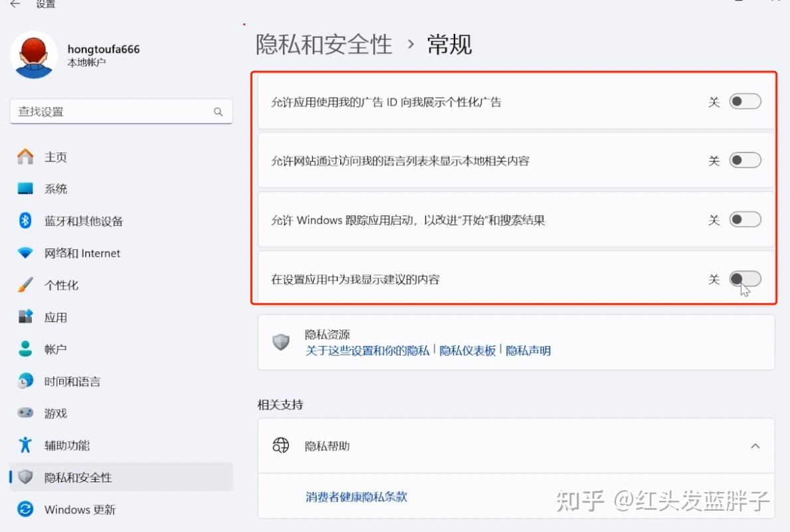The height and width of the screenshot is (532, 790).
Task: Open the 隐私声明 link
Action: coord(528,351)
